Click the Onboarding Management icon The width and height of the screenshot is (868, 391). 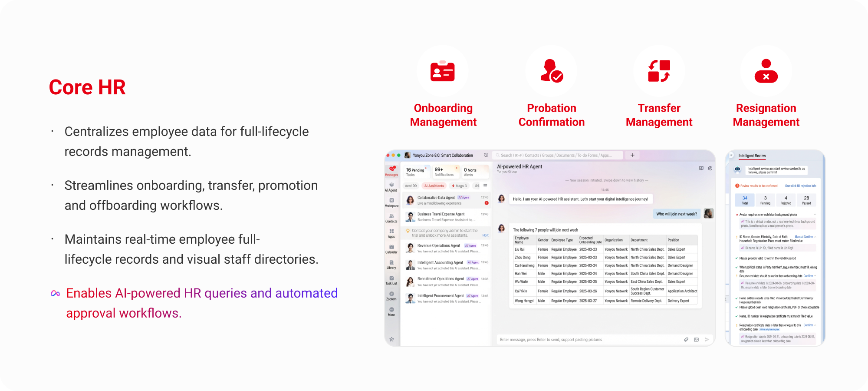(x=442, y=72)
